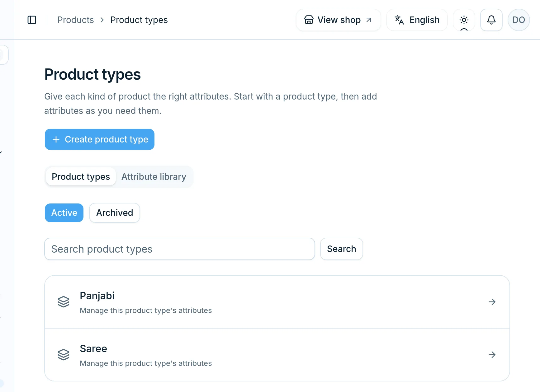Click the plus icon in Create button

(x=56, y=139)
